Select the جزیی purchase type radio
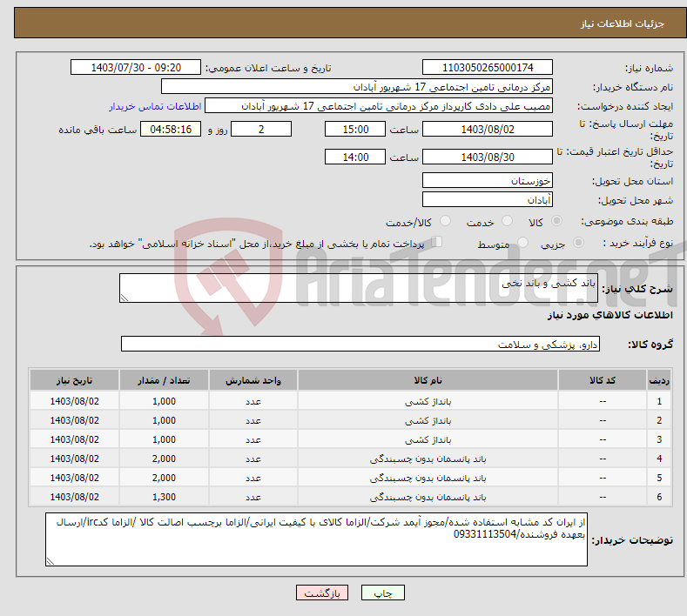 point(578,243)
